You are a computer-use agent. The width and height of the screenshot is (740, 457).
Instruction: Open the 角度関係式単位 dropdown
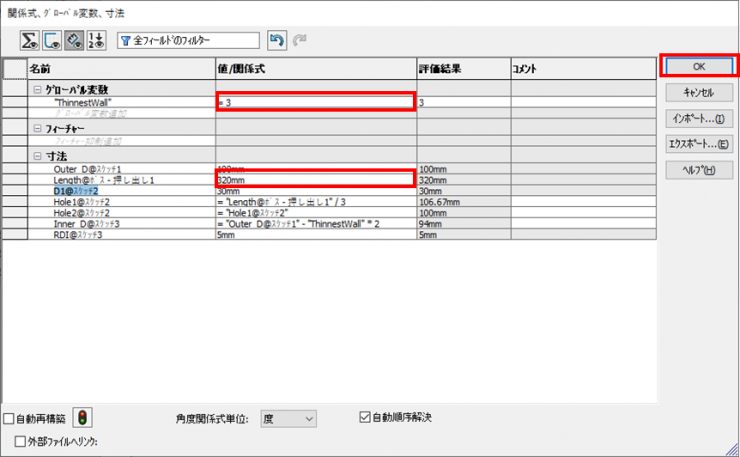pos(289,418)
